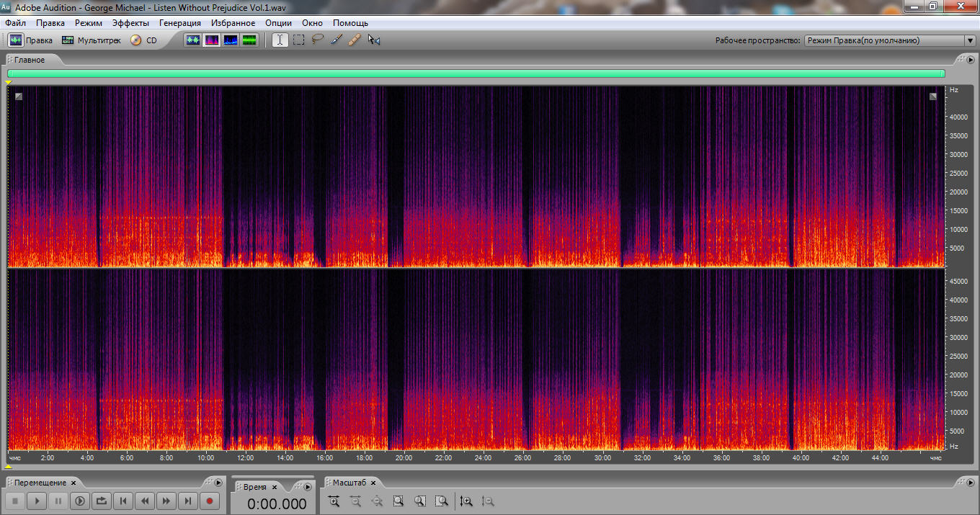This screenshot has height=515, width=980.
Task: Select the Scrub tool
Action: tap(373, 40)
